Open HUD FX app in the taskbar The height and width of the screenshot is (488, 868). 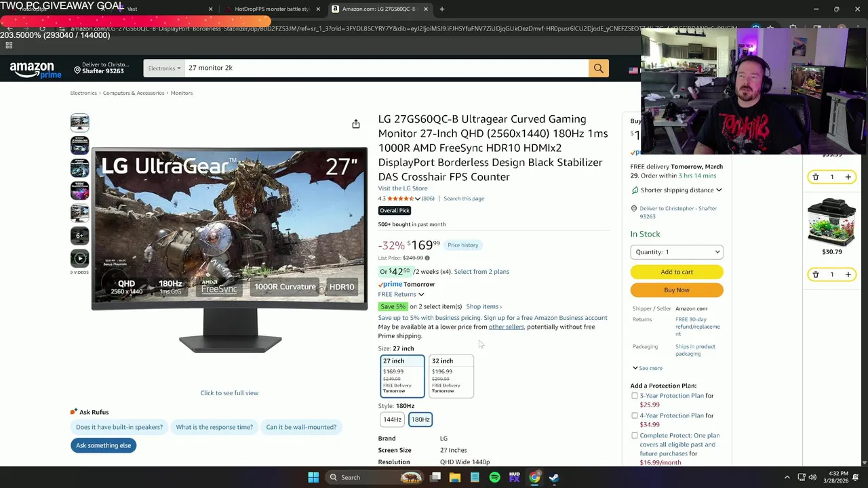(x=515, y=477)
